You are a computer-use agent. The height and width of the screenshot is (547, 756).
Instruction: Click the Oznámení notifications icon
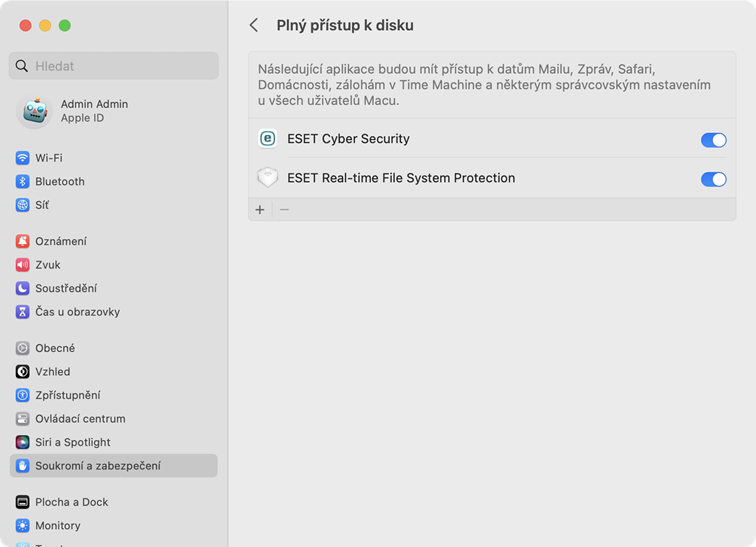23,241
